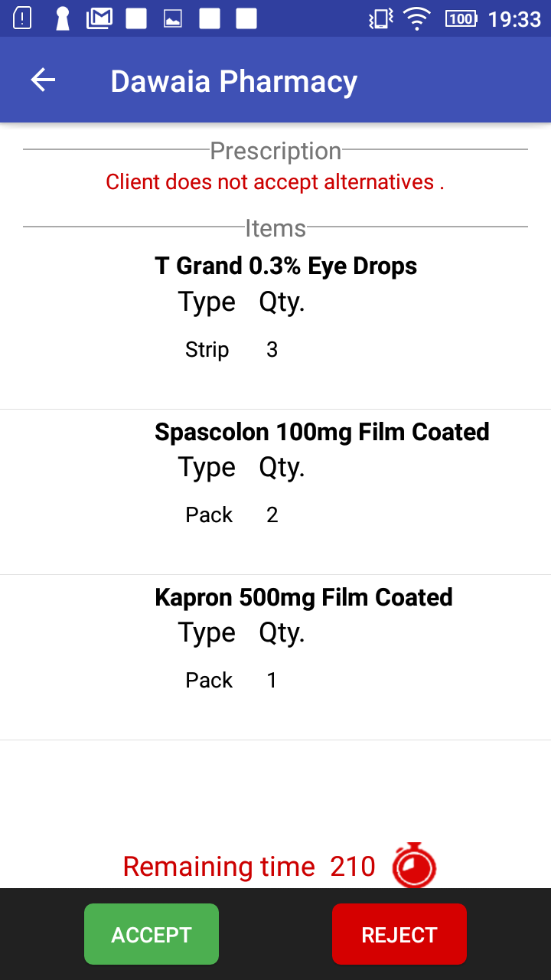The width and height of the screenshot is (551, 980).
Task: Select the T Grand 0.3% Eye Drops item
Action: (285, 266)
